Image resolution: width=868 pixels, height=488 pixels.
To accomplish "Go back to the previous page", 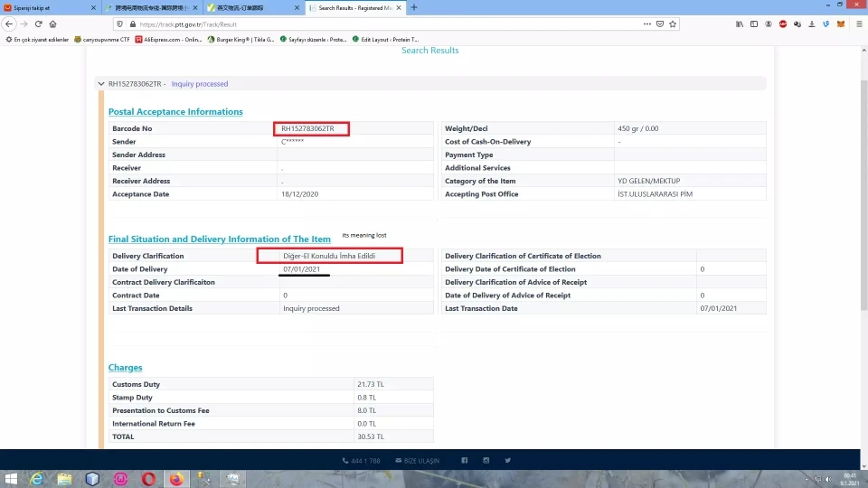I will pyautogui.click(x=9, y=23).
